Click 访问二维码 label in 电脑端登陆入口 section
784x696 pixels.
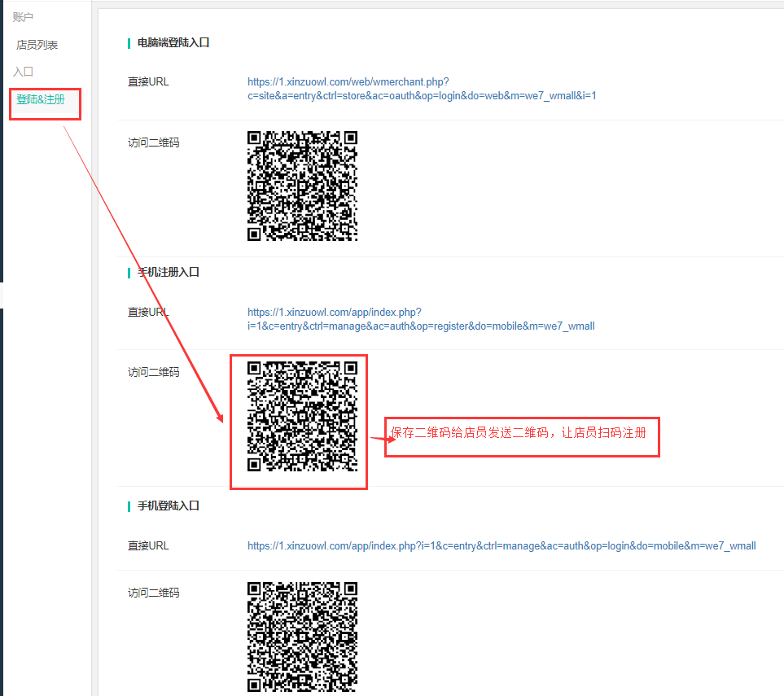pos(154,142)
